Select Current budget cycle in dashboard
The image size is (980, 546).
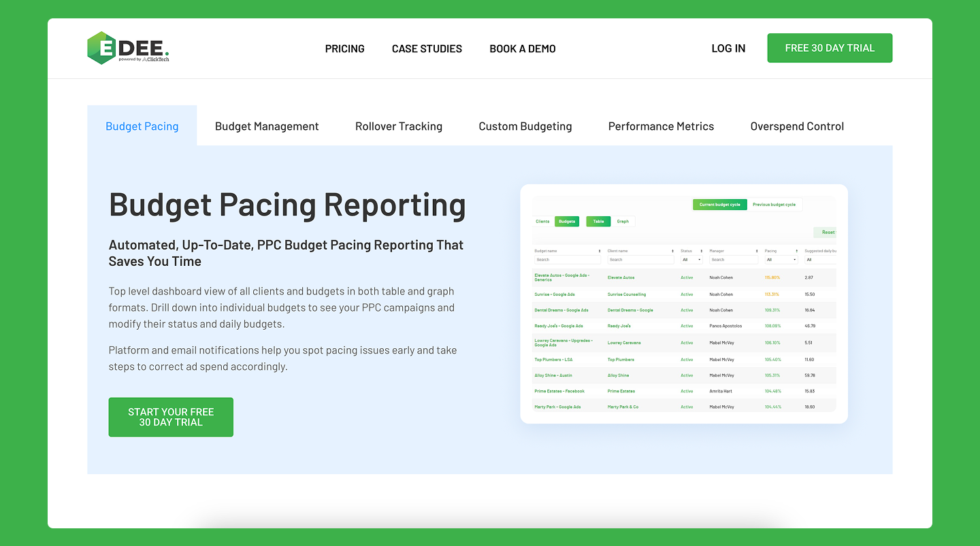tap(720, 205)
